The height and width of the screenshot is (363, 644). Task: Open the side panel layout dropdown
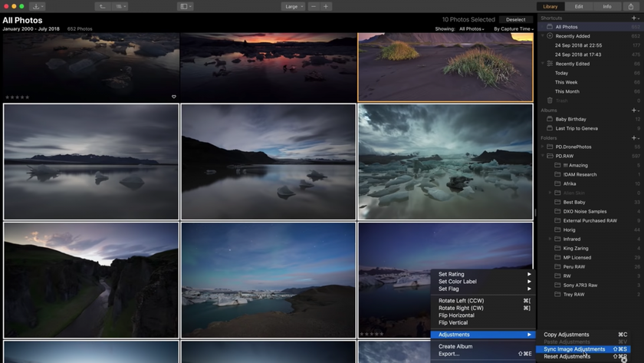[x=186, y=6]
